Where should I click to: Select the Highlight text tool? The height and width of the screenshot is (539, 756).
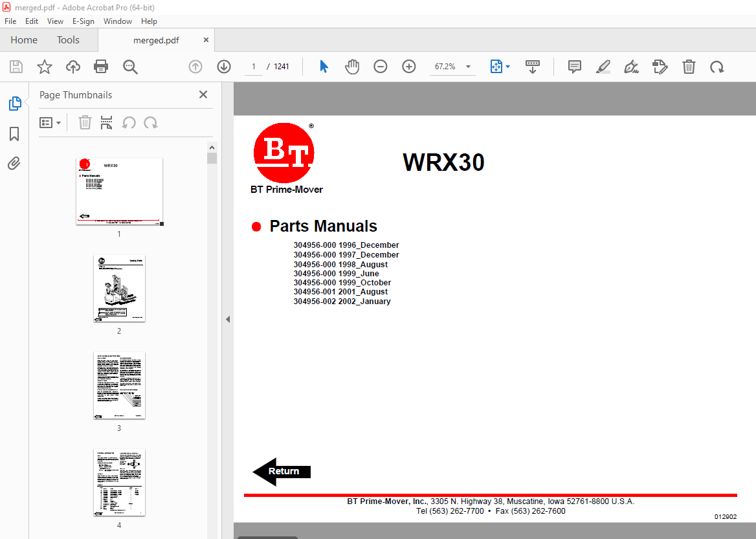603,67
